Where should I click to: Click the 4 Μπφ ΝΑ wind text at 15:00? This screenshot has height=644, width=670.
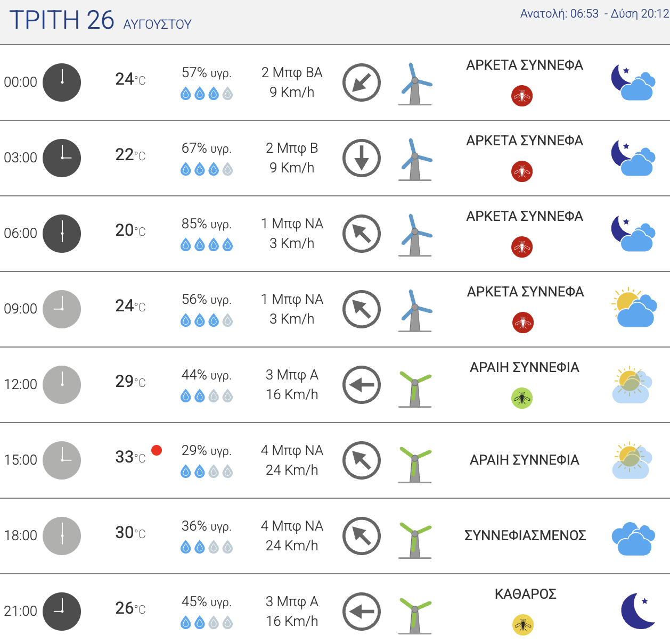[x=292, y=450]
